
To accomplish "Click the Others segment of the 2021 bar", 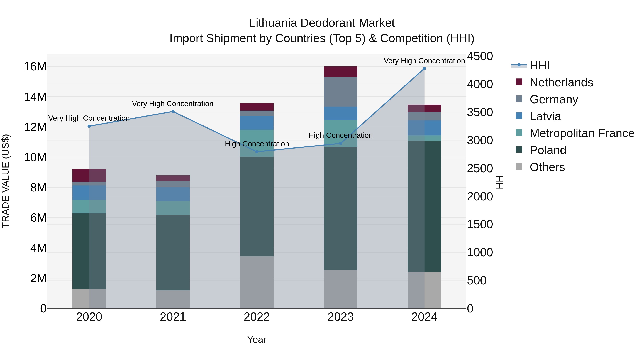I will (173, 299).
